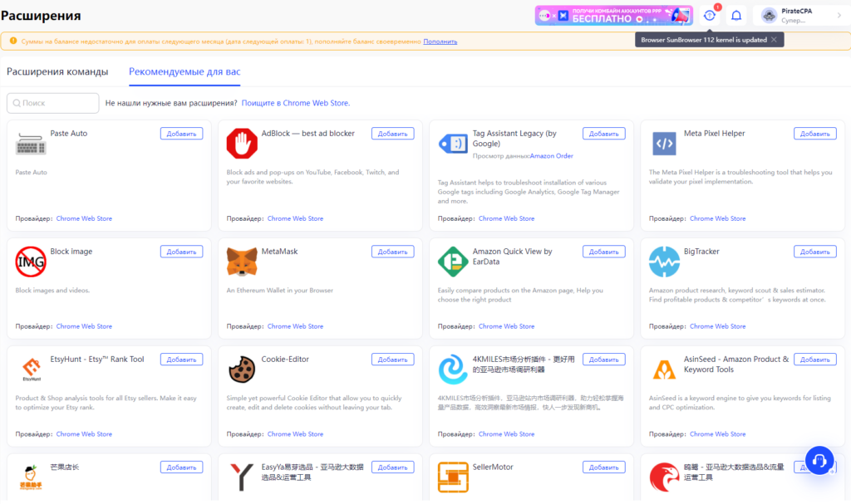Image resolution: width=851 pixels, height=504 pixels.
Task: Open Chrome Web Store link in Block image card
Action: [84, 326]
